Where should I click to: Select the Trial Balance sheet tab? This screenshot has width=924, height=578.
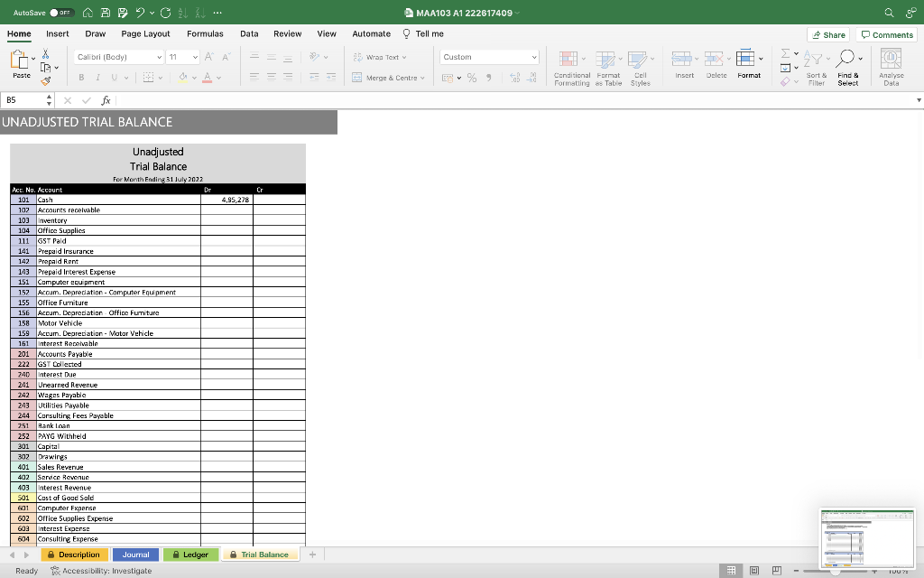point(260,555)
